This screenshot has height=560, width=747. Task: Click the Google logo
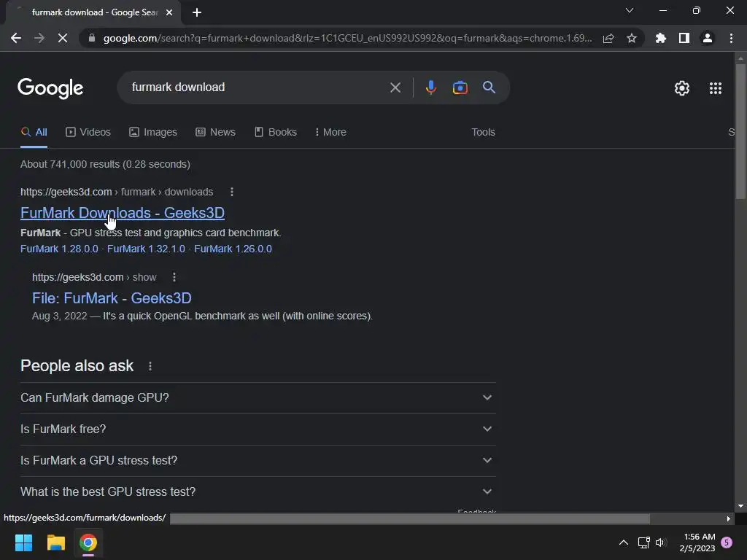(x=50, y=88)
